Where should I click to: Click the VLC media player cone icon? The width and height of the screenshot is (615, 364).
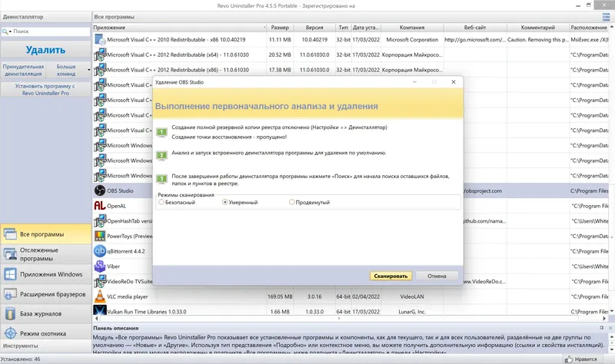pos(100,296)
